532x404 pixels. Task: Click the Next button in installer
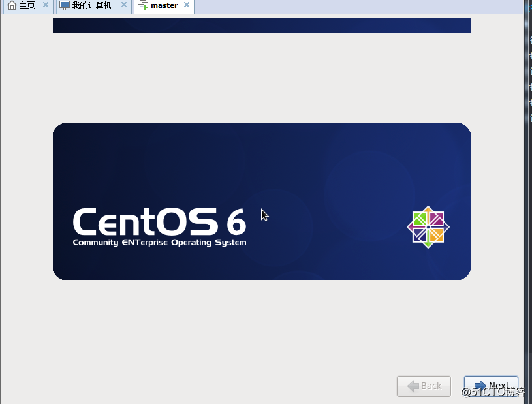coord(491,386)
